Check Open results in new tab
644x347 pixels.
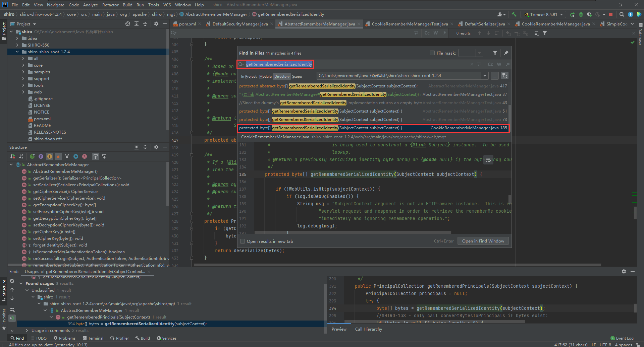point(243,241)
